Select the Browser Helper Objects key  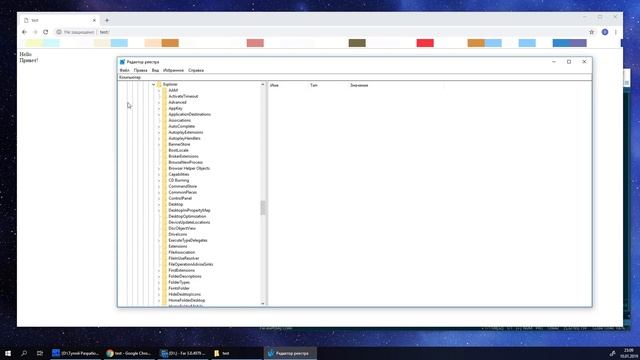tap(189, 168)
